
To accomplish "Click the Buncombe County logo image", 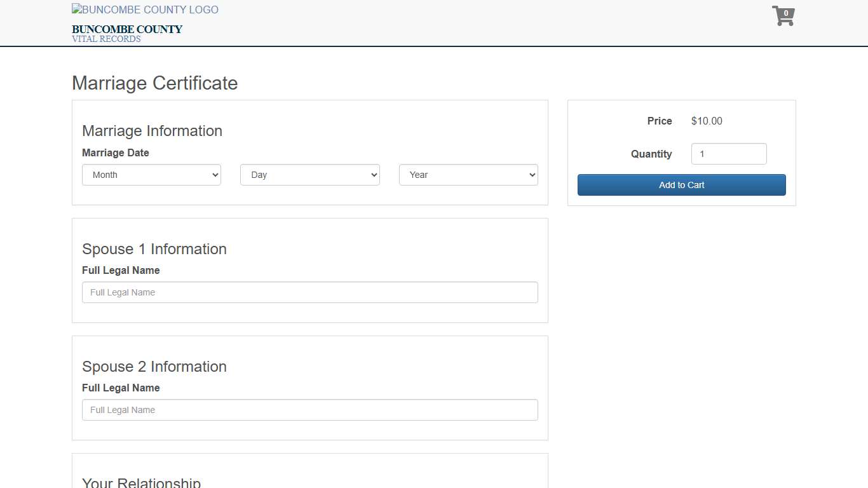I will (145, 10).
